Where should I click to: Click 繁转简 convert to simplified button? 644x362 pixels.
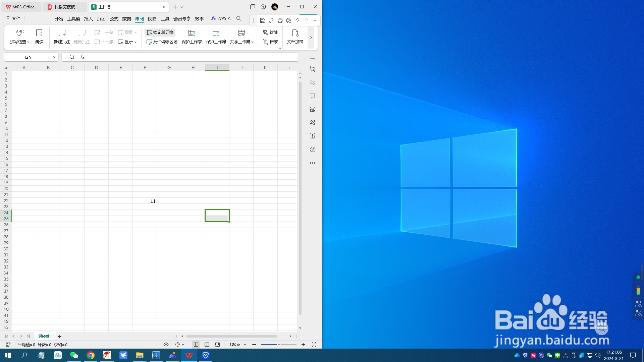(x=270, y=33)
